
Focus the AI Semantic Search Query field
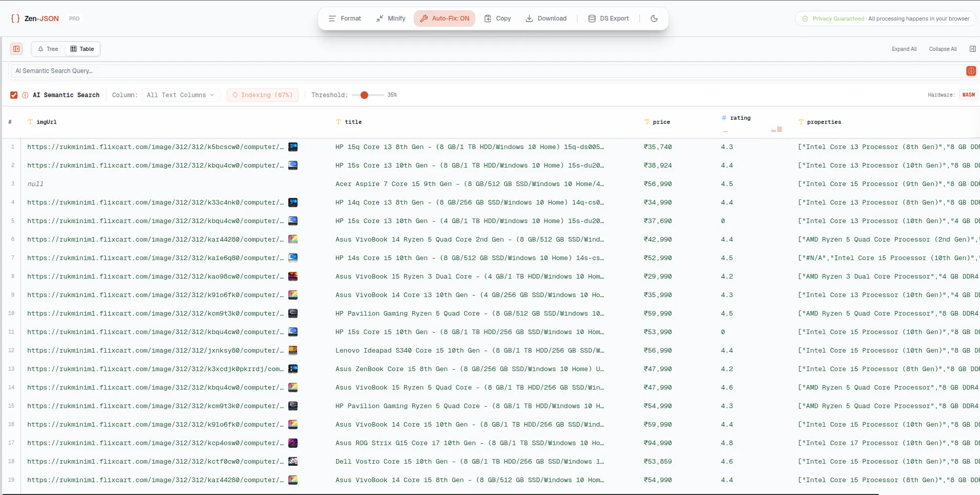click(x=488, y=71)
